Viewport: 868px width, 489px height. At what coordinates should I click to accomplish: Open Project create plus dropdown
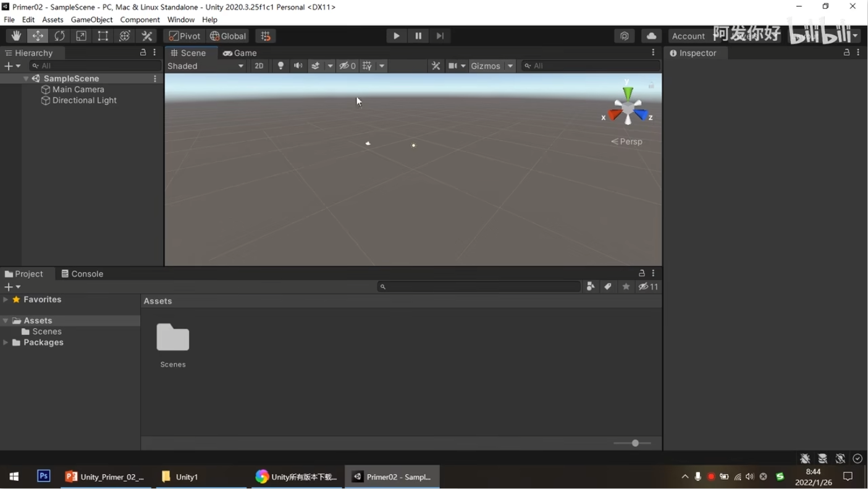(x=12, y=287)
